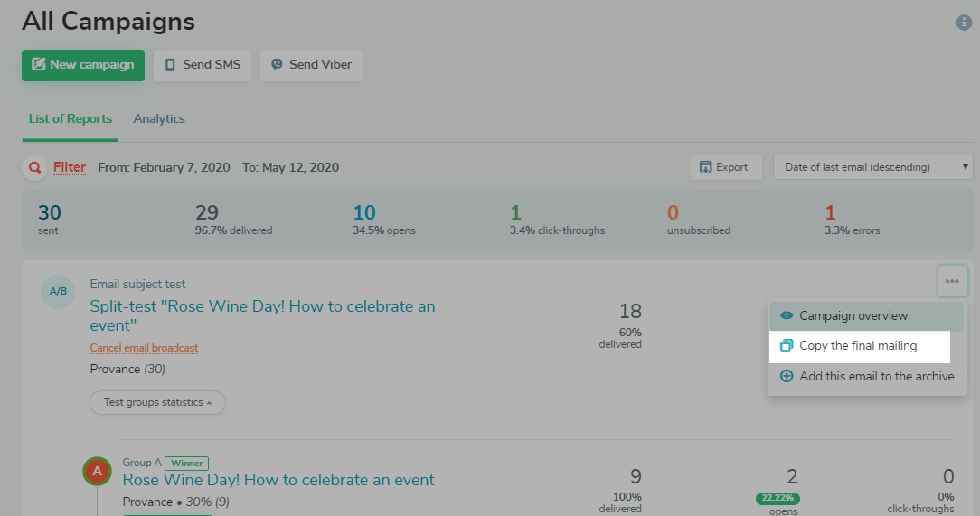980x516 pixels.
Task: Click the Send Viber button
Action: click(311, 65)
